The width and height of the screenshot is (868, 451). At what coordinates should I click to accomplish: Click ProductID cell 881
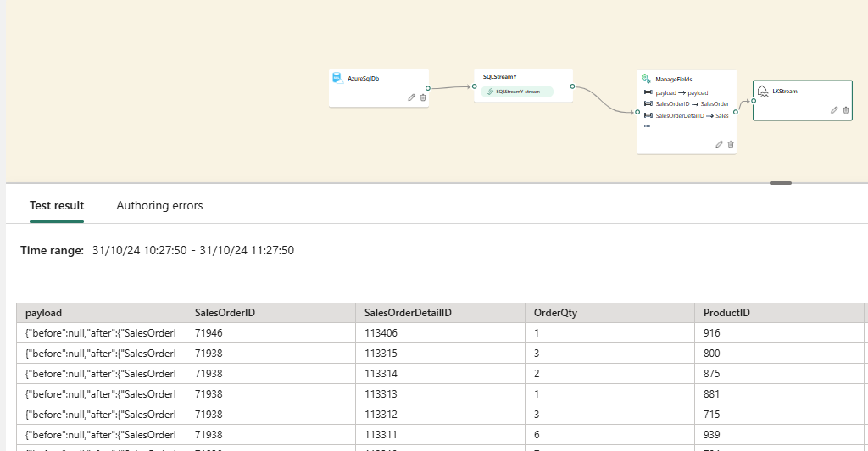tap(780, 394)
